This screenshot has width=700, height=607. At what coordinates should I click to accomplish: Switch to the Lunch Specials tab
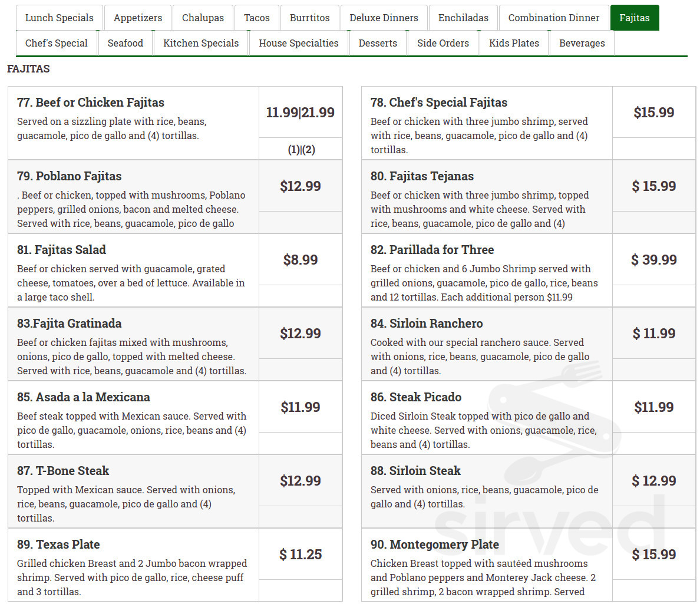coord(59,18)
